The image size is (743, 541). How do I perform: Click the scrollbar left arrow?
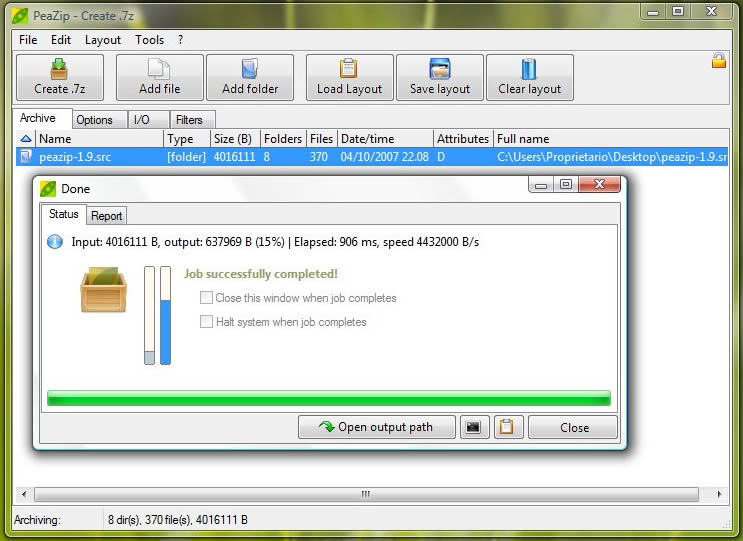24,494
